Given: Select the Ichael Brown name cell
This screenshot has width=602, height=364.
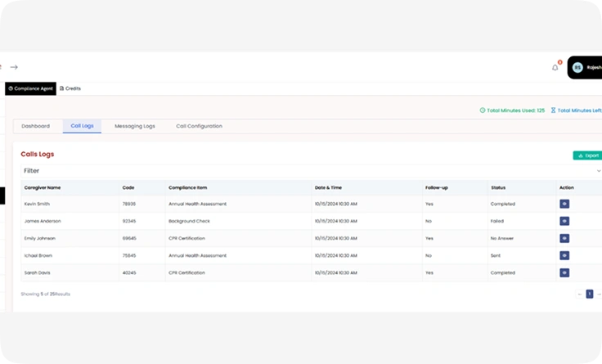Looking at the screenshot, I should [38, 256].
